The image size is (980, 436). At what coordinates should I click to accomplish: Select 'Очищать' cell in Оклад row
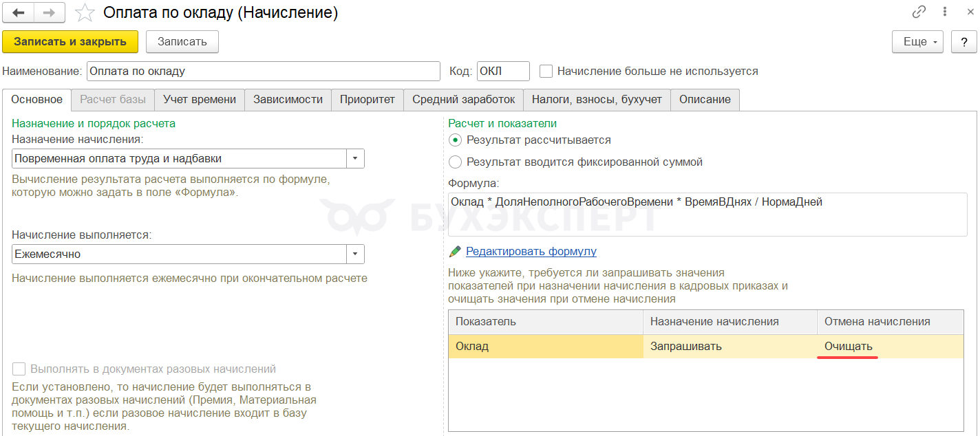tap(849, 346)
